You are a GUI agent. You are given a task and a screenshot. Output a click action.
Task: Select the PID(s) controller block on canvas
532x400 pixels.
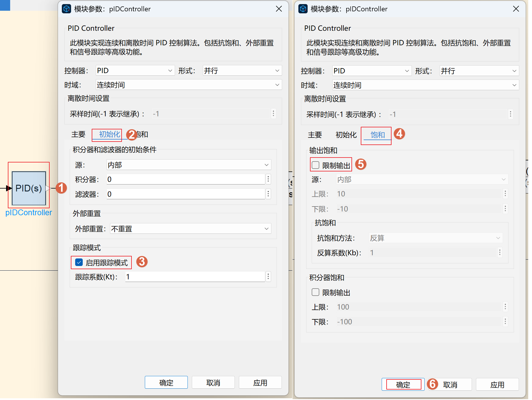[29, 188]
